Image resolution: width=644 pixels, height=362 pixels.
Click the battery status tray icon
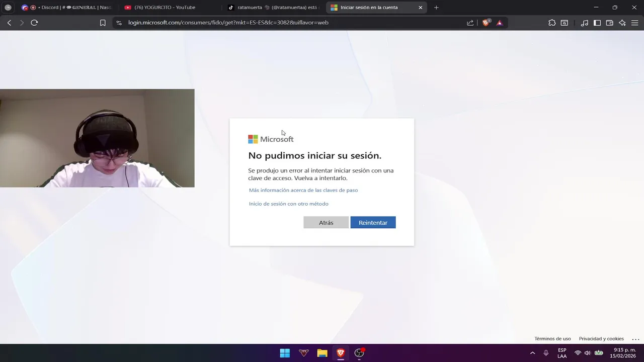(599, 353)
